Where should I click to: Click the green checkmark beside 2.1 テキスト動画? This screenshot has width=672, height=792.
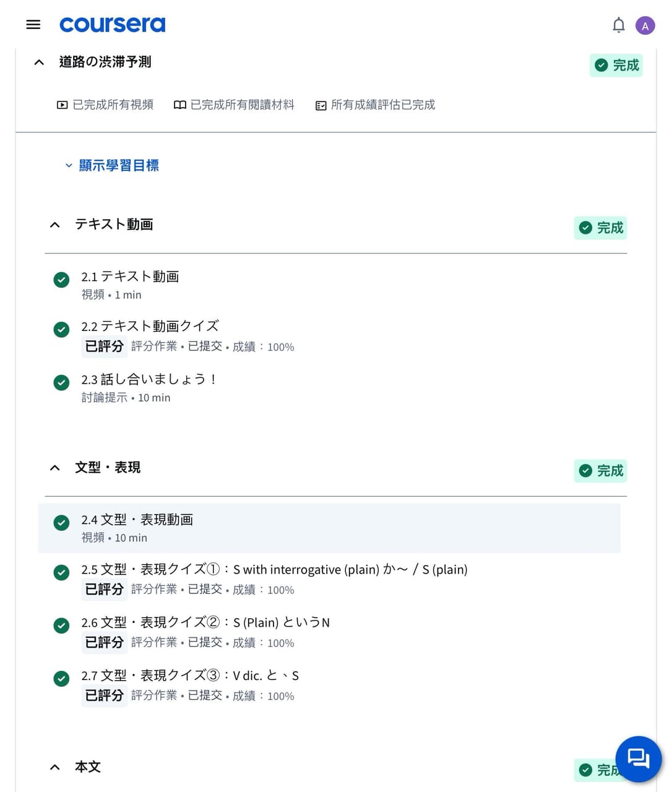(x=61, y=280)
